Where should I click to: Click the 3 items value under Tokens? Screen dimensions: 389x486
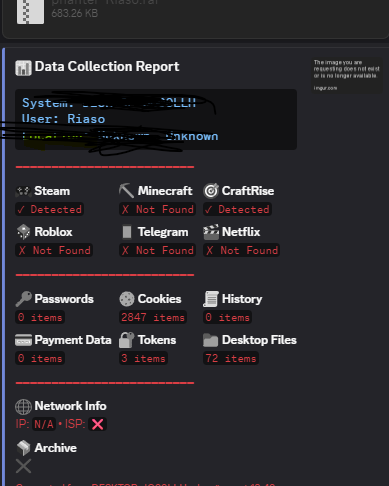143,359
